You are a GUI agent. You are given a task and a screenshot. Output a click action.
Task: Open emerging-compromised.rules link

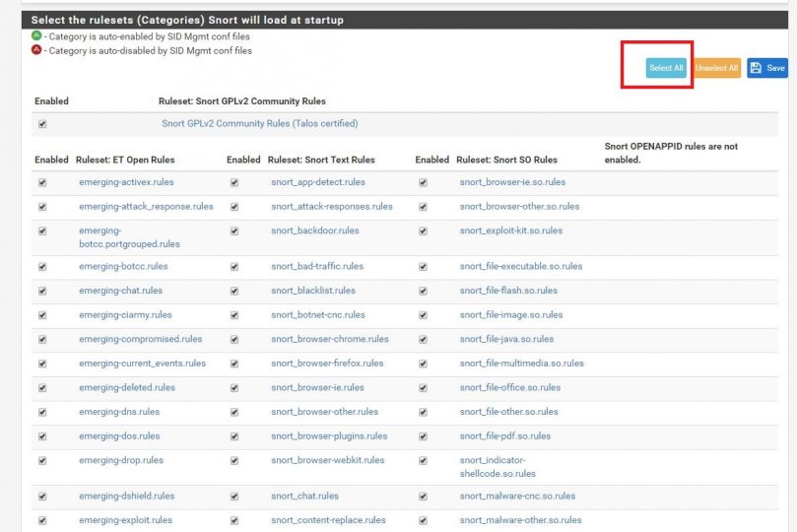coord(140,339)
